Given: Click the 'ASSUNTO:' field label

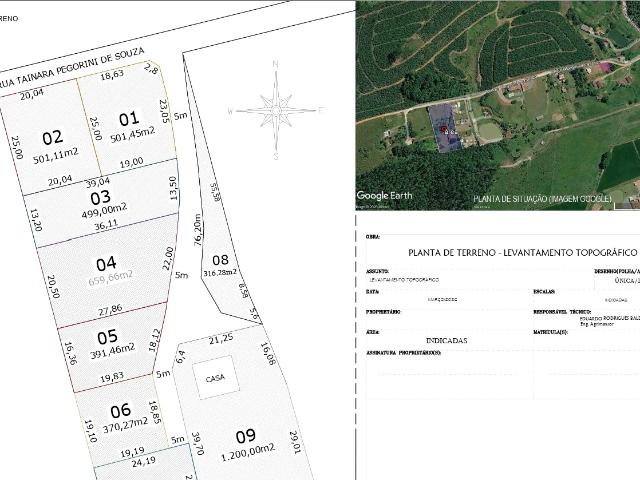Looking at the screenshot, I should coord(378,271).
